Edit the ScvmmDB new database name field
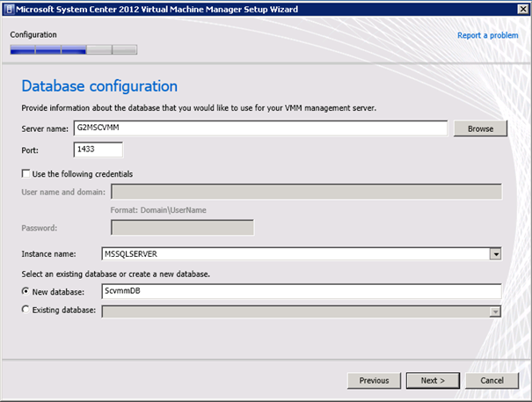 (302, 291)
